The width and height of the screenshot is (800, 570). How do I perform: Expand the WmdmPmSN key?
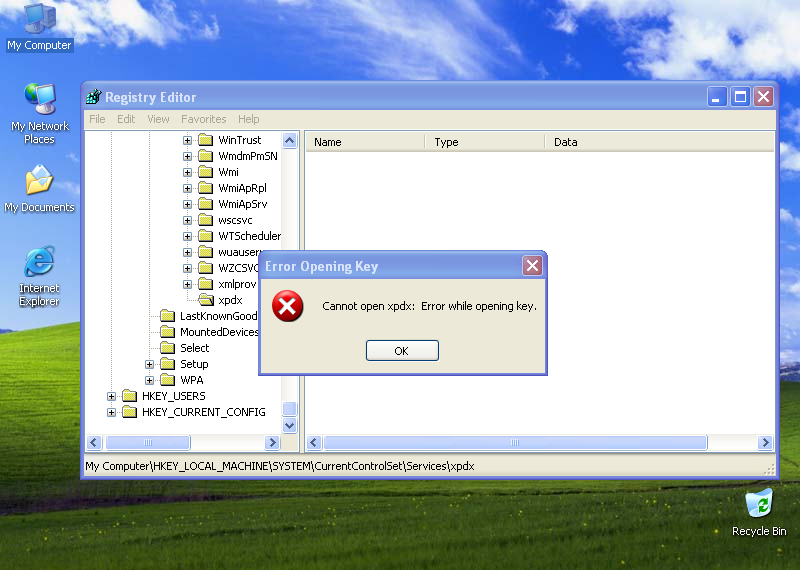point(187,156)
